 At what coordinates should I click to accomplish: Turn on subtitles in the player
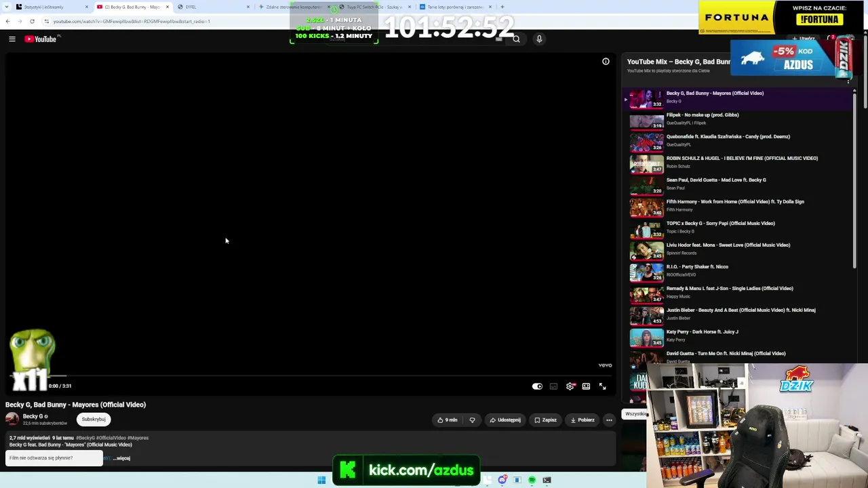553,386
